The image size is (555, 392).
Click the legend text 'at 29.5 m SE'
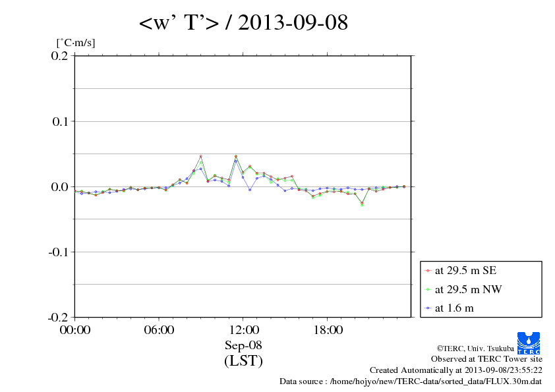(x=466, y=271)
